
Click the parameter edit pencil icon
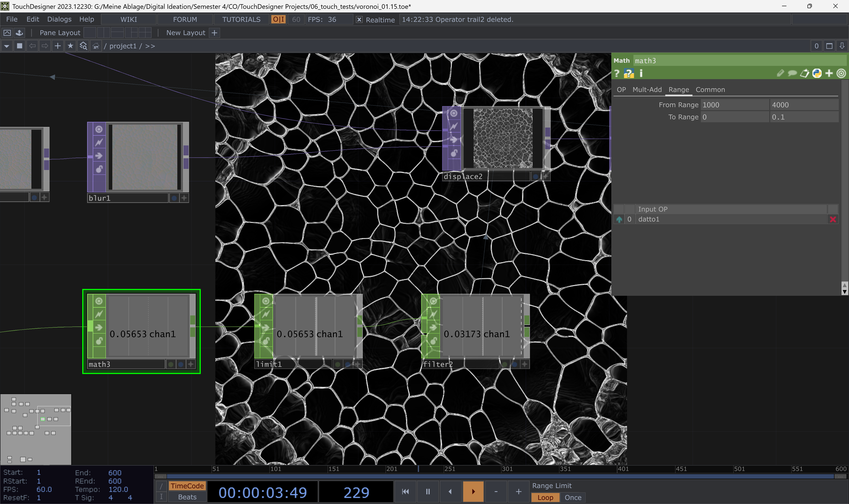[780, 73]
